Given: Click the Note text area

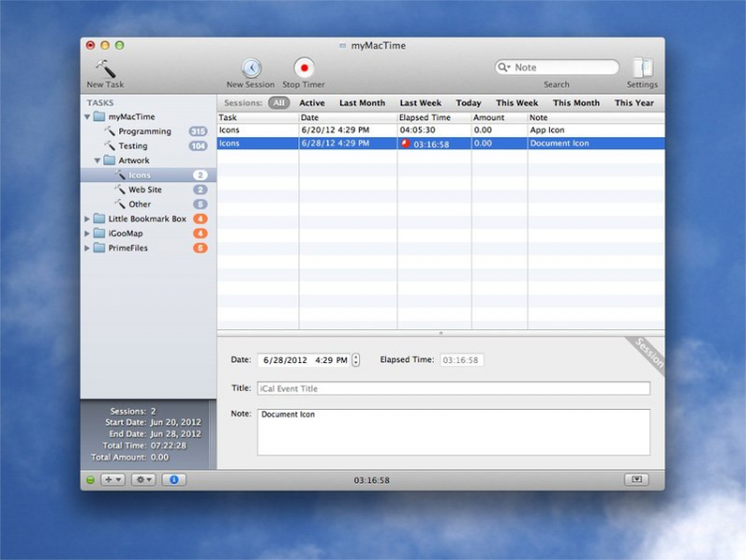Looking at the screenshot, I should 454,432.
